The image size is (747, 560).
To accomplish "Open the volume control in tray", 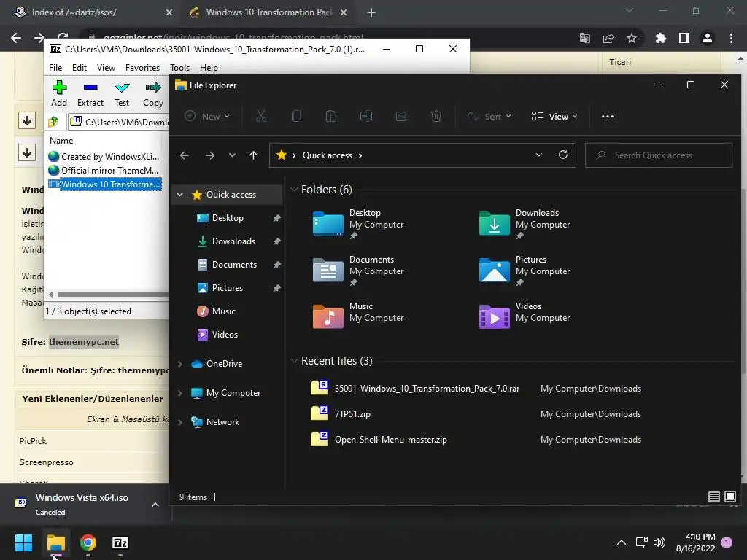I will pyautogui.click(x=659, y=542).
